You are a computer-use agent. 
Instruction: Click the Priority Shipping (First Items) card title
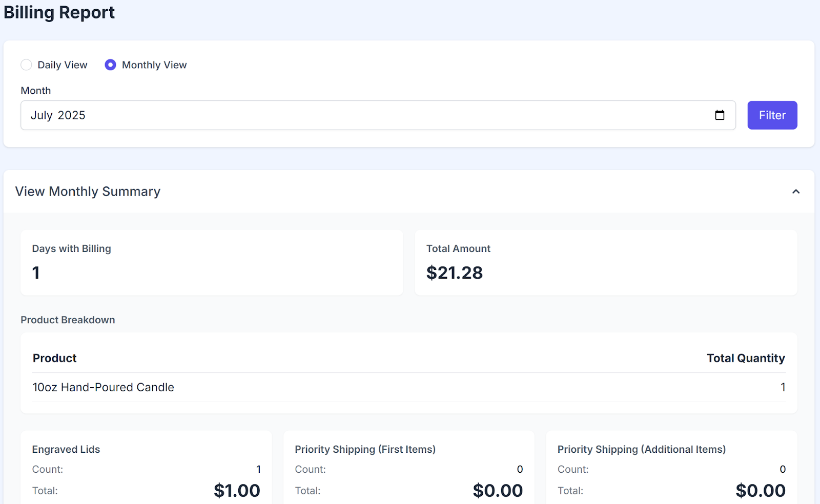(365, 449)
